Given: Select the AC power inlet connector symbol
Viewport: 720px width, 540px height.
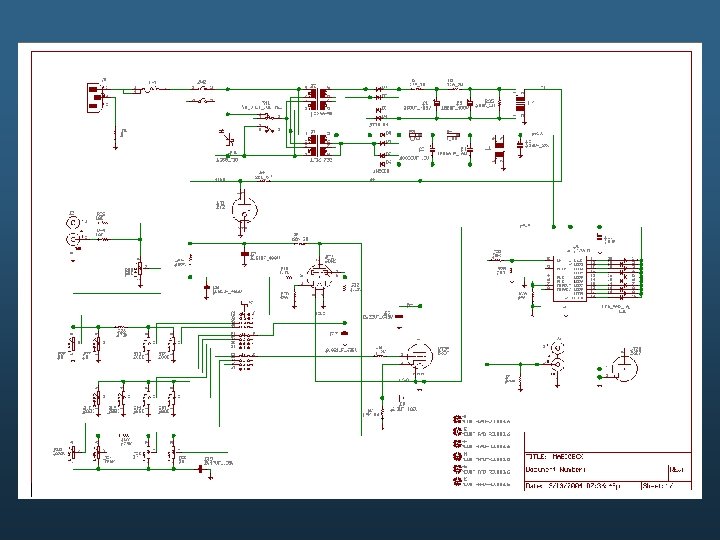Looking at the screenshot, I should 95,97.
